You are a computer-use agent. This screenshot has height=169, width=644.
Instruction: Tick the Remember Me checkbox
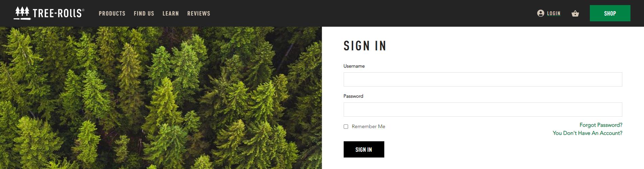(x=346, y=126)
